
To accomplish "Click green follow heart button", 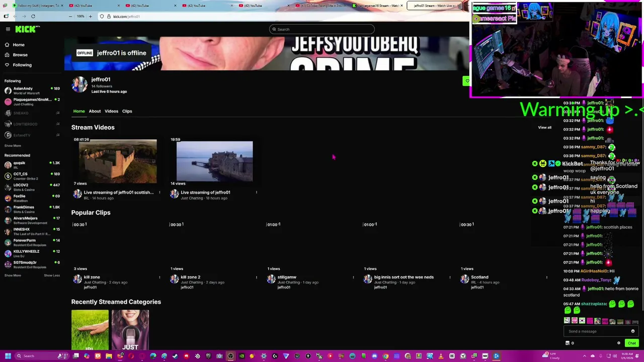I will click(467, 81).
